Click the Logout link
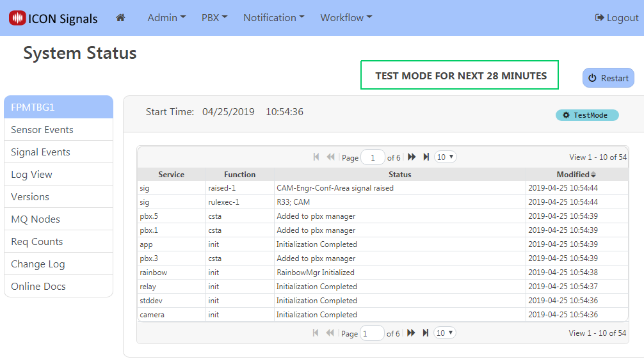This screenshot has width=644, height=364. [x=616, y=18]
